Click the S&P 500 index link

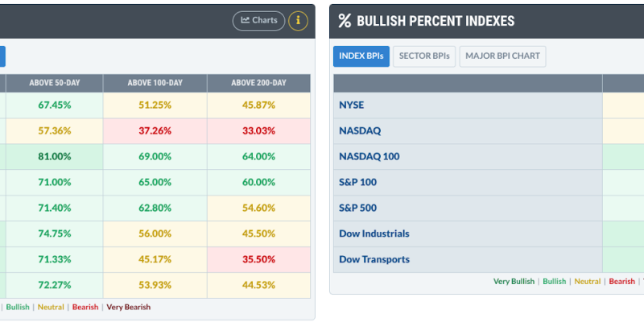pyautogui.click(x=357, y=208)
